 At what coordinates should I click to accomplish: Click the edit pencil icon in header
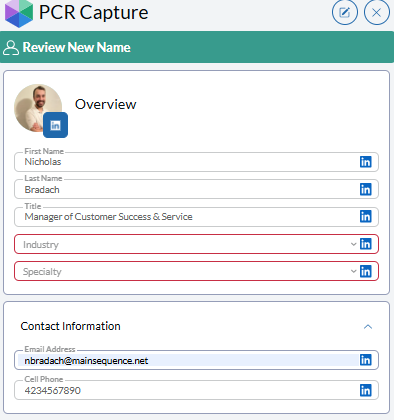pos(345,12)
